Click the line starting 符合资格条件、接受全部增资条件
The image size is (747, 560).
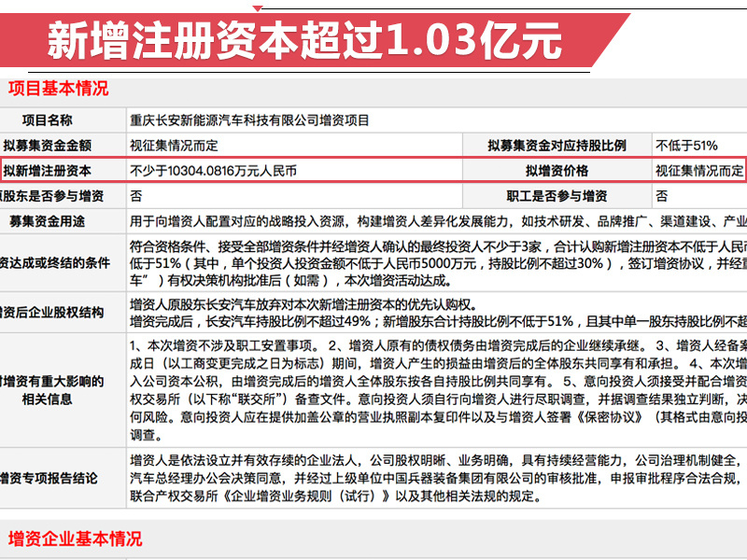438,246
